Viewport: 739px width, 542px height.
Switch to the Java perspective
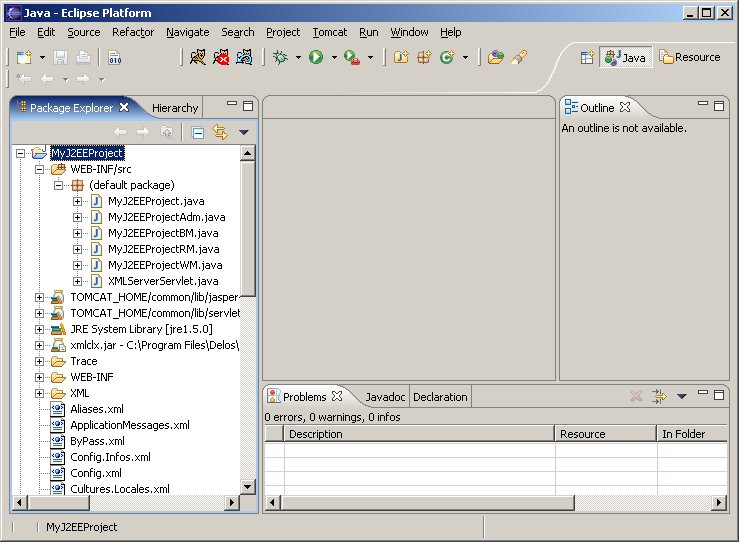[625, 58]
